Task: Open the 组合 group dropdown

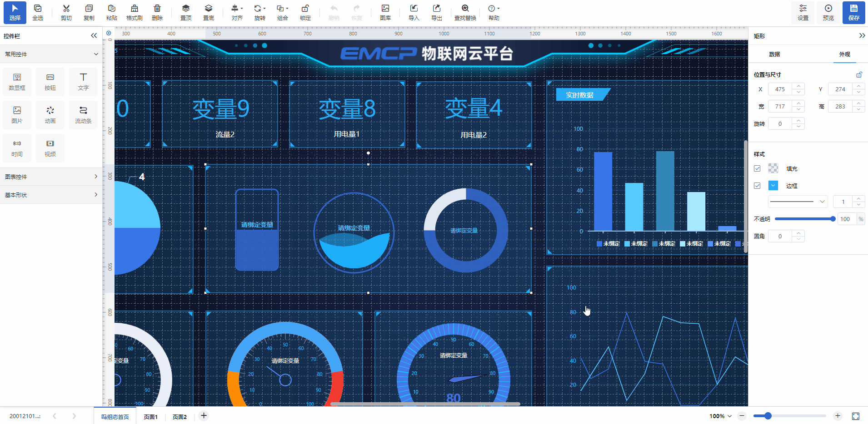Action: tap(283, 12)
